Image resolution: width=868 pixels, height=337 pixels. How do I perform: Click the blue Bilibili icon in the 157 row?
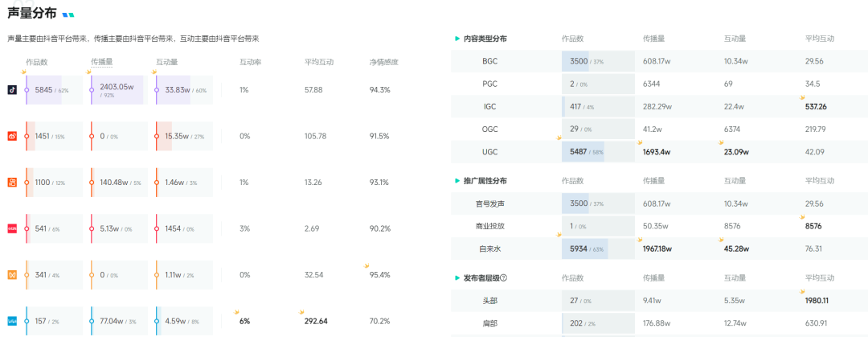pos(12,321)
